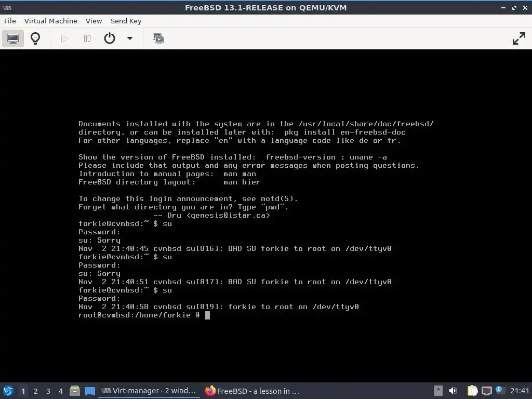The image size is (532, 399).
Task: Close the FreeBSD VM window
Action: (x=525, y=7)
